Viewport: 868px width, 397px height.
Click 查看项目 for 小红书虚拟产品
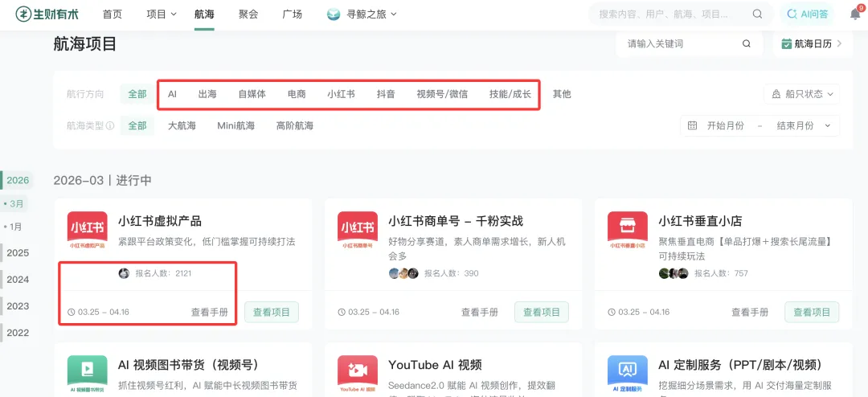[272, 313]
